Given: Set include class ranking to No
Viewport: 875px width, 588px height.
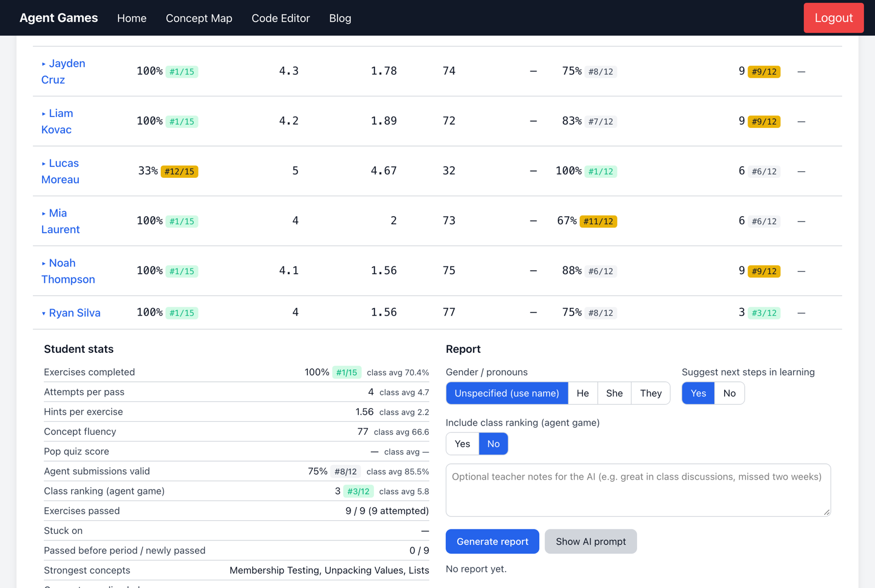Looking at the screenshot, I should tap(493, 444).
